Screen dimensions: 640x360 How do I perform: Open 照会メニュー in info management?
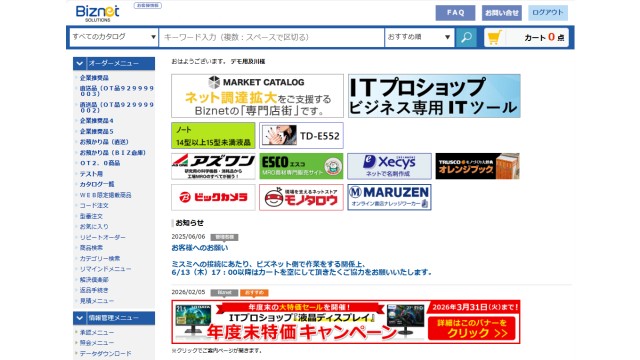(97, 343)
